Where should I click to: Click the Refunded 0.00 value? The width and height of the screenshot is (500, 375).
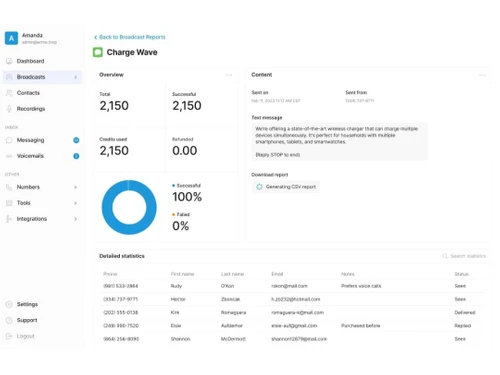pos(184,151)
